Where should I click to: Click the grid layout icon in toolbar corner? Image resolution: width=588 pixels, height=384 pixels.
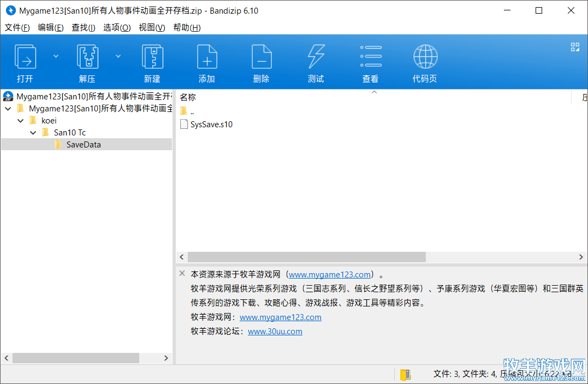(x=575, y=47)
